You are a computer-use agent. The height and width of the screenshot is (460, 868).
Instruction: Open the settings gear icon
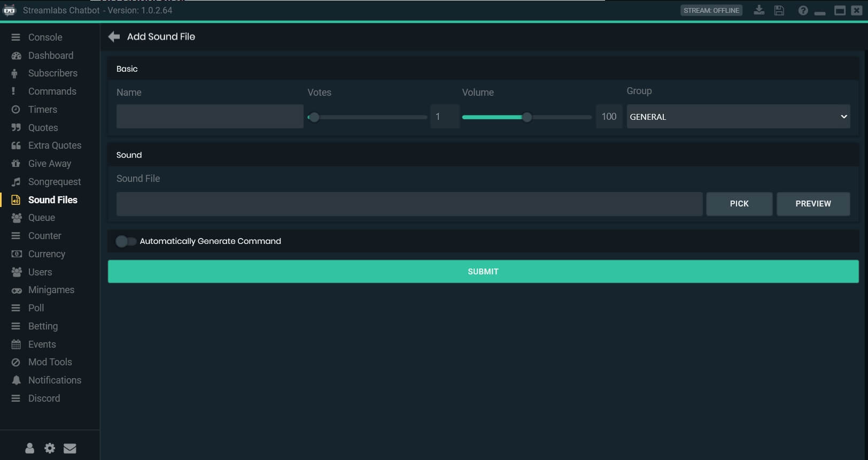pos(50,448)
